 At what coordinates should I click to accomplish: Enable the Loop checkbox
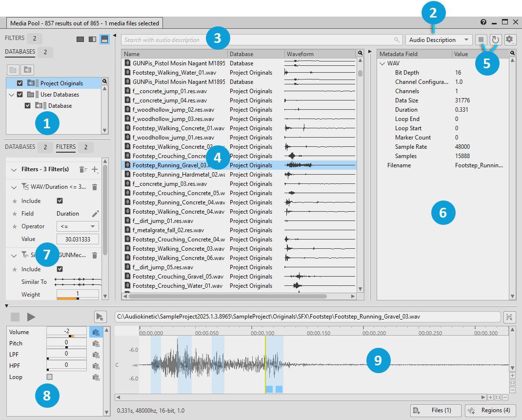click(x=50, y=377)
